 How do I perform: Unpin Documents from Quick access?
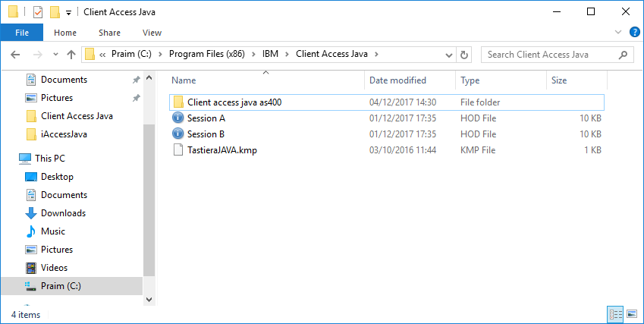point(136,80)
